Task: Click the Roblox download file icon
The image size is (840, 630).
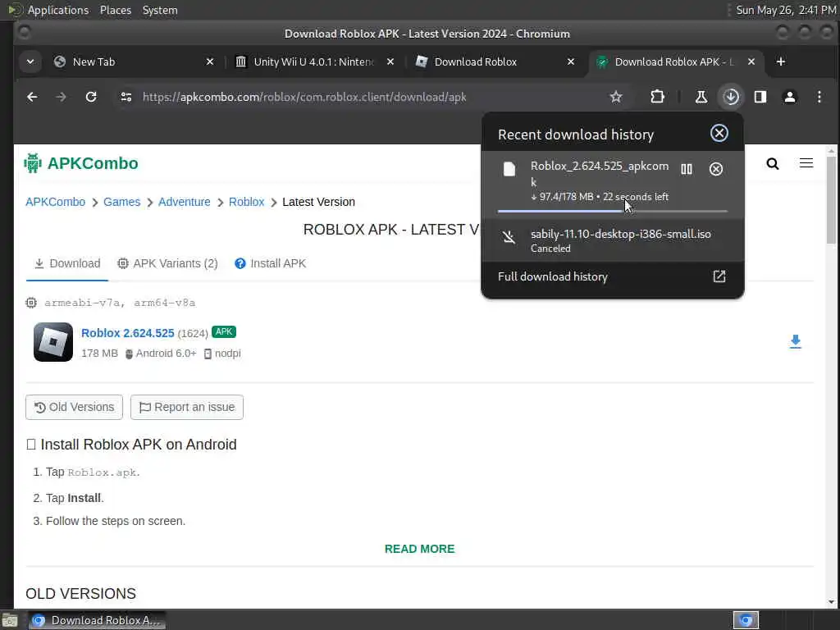Action: coord(509,169)
